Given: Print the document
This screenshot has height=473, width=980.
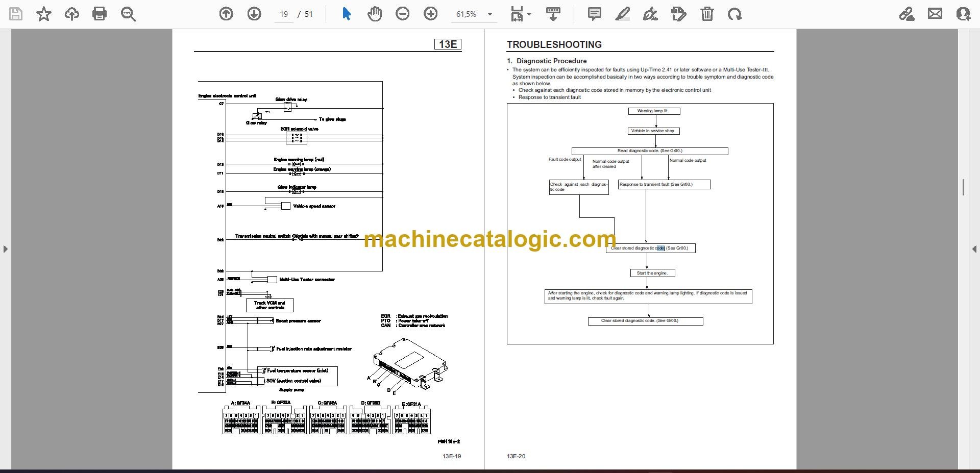Looking at the screenshot, I should [100, 14].
